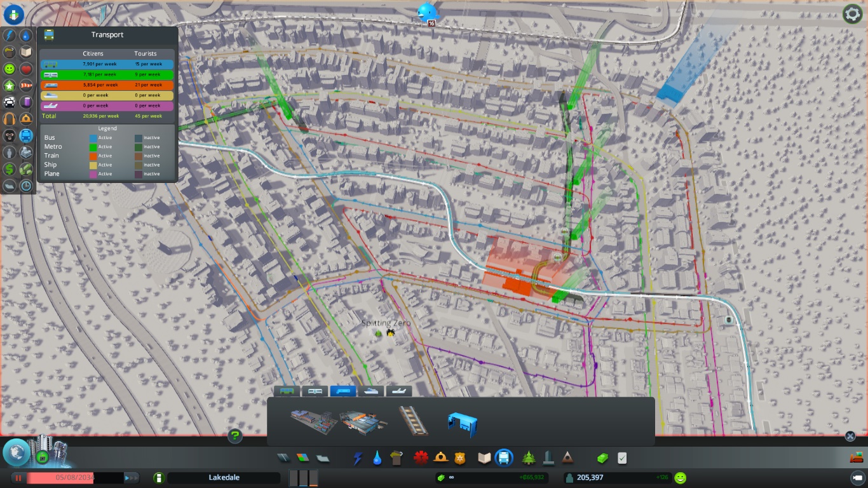Expand the city info panel button
Viewport: 868px width, 488px height.
(x=159, y=478)
